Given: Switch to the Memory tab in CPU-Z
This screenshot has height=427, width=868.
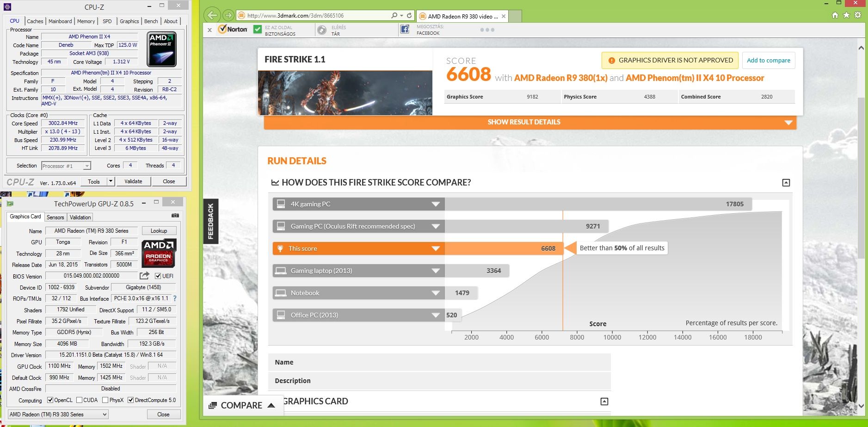Looking at the screenshot, I should 86,21.
